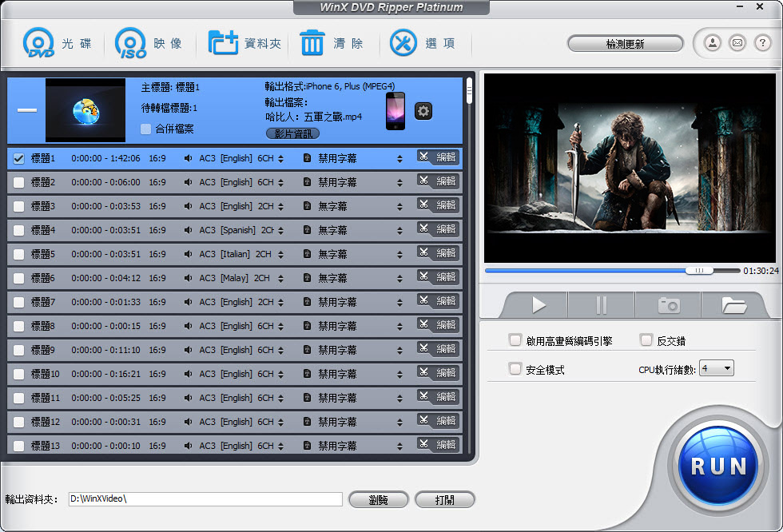This screenshot has width=783, height=532.
Task: Click the speaker icon for 標題9
Action: 189,350
